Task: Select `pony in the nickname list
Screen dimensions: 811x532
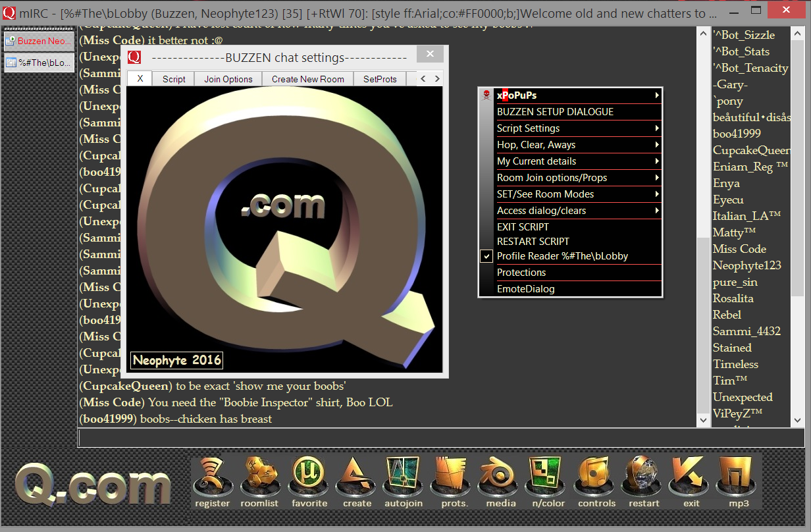Action: [728, 101]
